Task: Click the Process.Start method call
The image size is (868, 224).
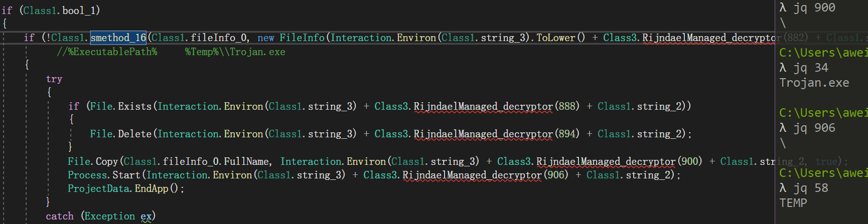Action: pos(104,175)
